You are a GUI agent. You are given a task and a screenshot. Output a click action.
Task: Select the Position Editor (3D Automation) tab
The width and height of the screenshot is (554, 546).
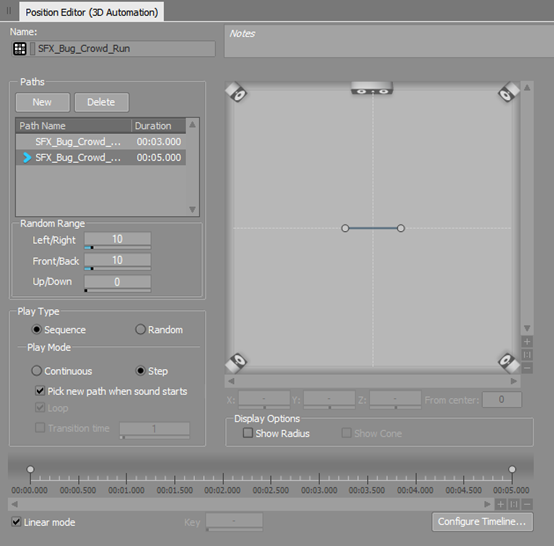[92, 12]
